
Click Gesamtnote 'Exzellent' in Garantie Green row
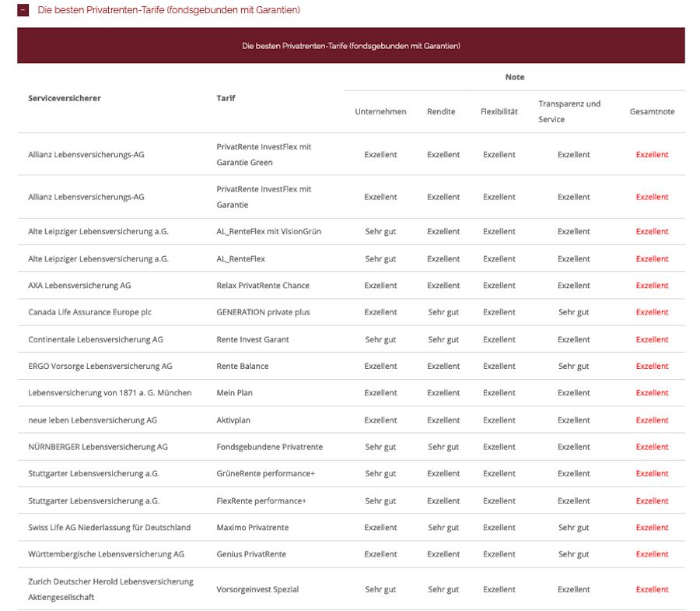click(x=653, y=155)
